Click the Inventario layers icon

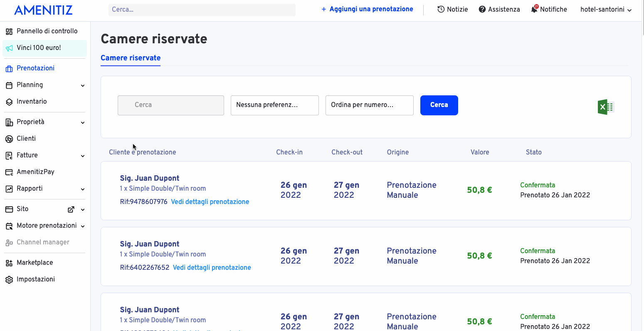coord(9,102)
